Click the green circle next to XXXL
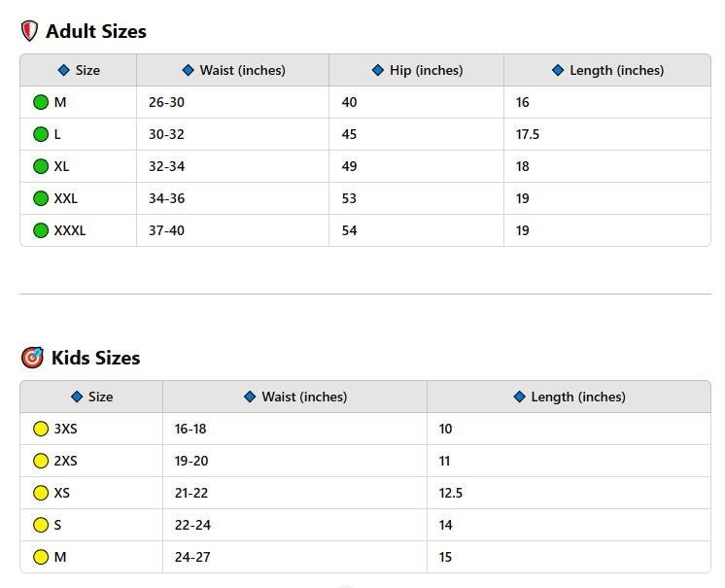Image resolution: width=725 pixels, height=588 pixels. point(41,230)
